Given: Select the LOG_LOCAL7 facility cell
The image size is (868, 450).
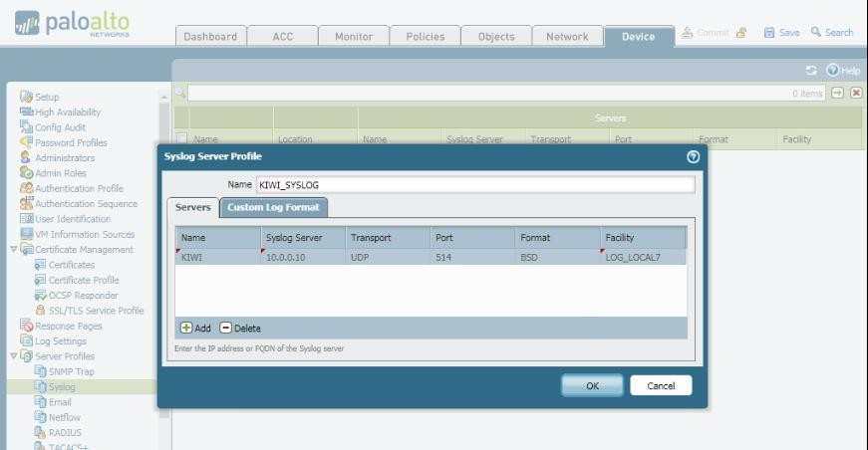Looking at the screenshot, I should 642,257.
